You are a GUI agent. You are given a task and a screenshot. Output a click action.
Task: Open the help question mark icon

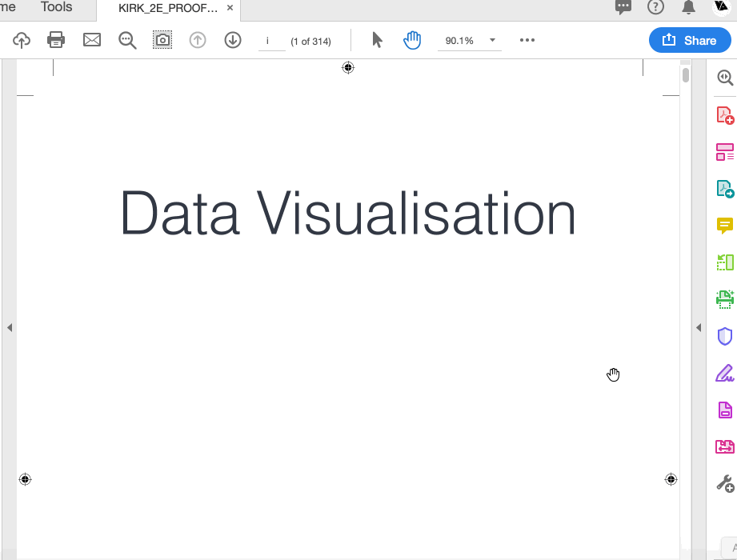tap(655, 7)
